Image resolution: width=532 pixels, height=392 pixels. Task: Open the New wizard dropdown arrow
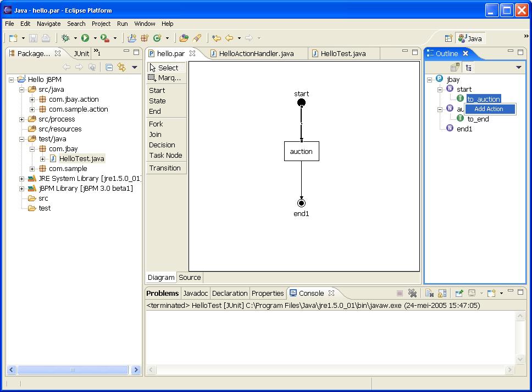click(23, 38)
